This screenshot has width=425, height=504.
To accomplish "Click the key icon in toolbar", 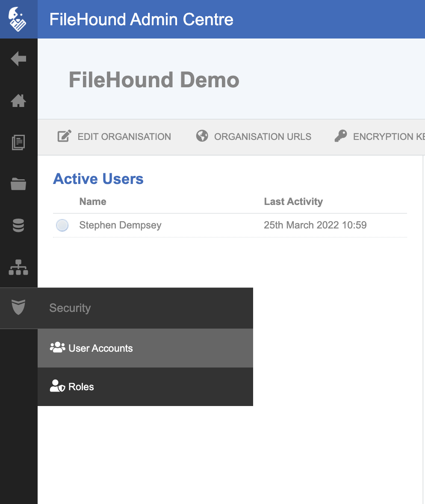I will point(341,136).
